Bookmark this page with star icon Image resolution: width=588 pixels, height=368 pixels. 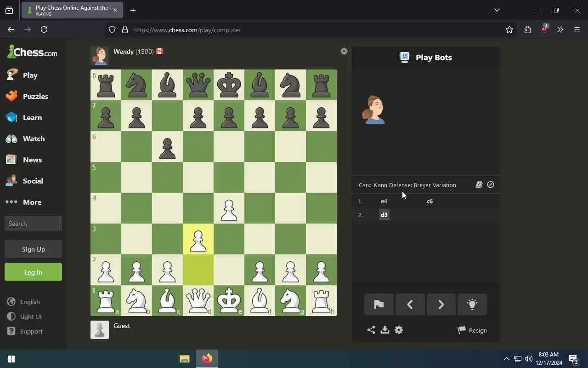(509, 29)
